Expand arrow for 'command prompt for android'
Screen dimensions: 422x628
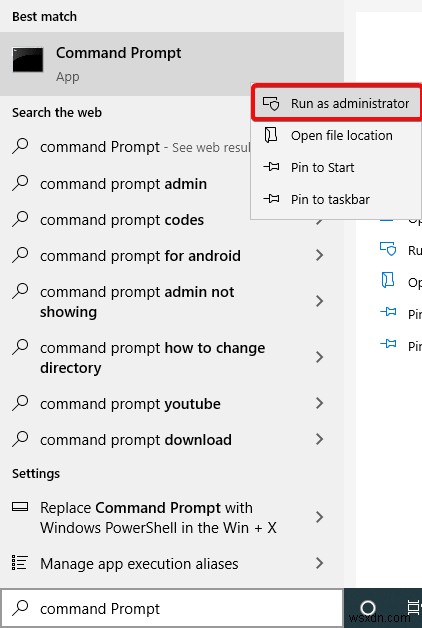point(319,255)
